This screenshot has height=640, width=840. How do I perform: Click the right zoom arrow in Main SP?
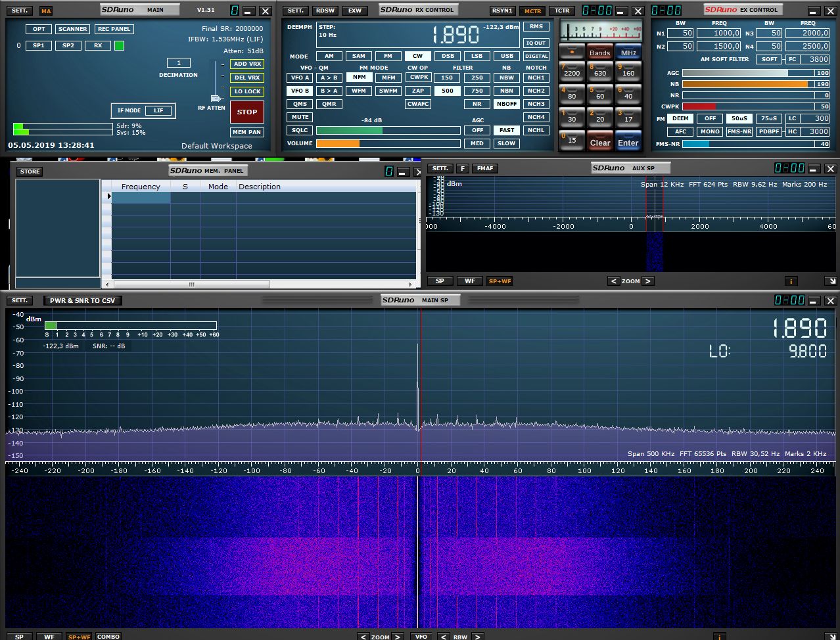397,636
